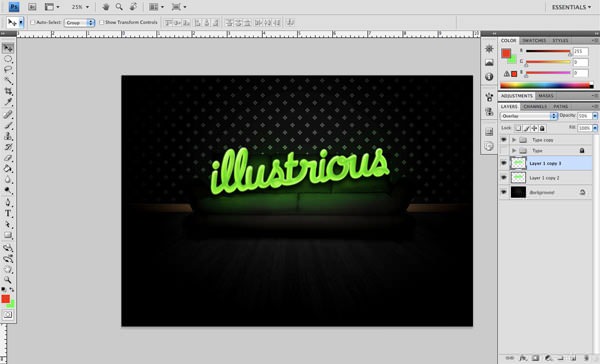Viewport: 600px width, 364px height.
Task: Activate the Hand tool in top bar
Action: pos(106,7)
